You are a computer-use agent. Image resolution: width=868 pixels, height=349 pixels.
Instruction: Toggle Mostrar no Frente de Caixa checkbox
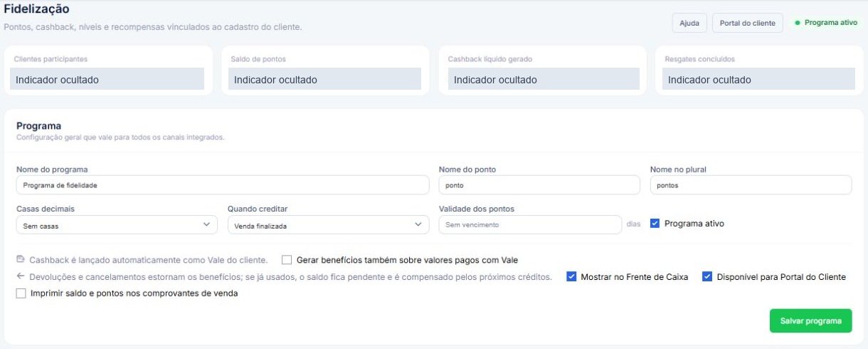coord(571,276)
